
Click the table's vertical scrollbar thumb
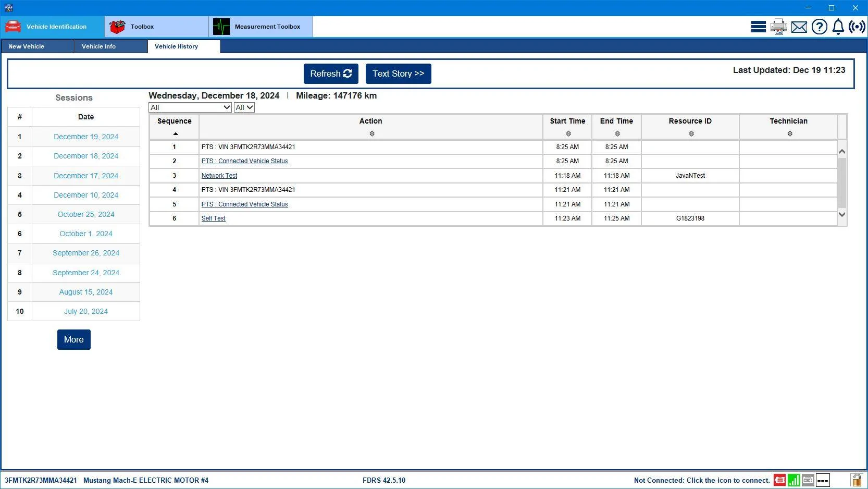pos(842,182)
